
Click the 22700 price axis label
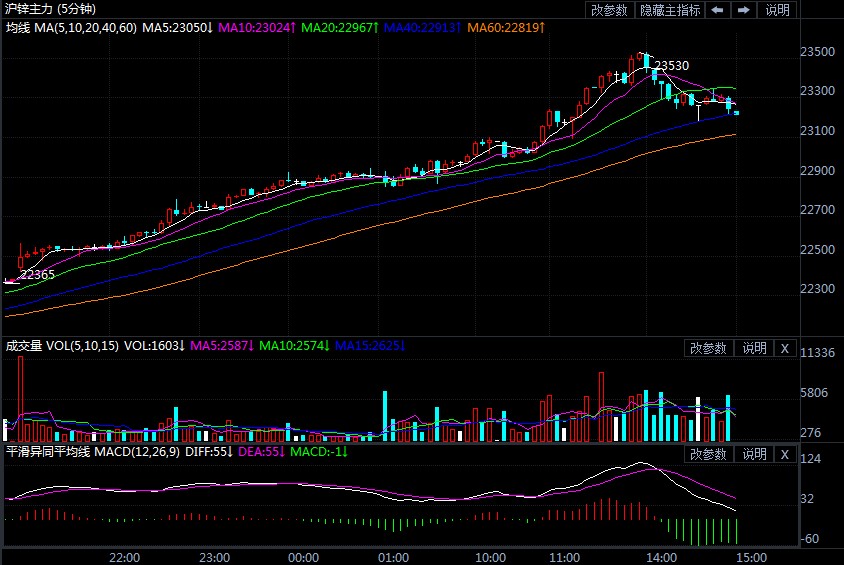click(x=817, y=209)
